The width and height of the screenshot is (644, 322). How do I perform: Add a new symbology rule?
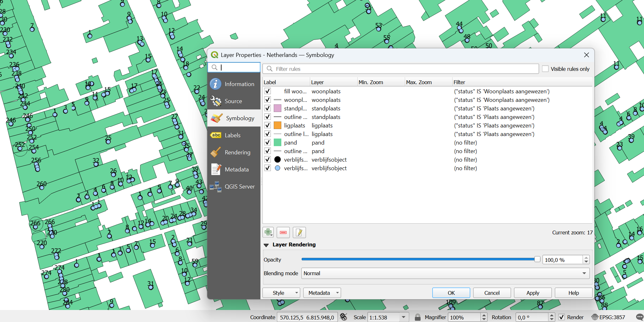coord(267,232)
